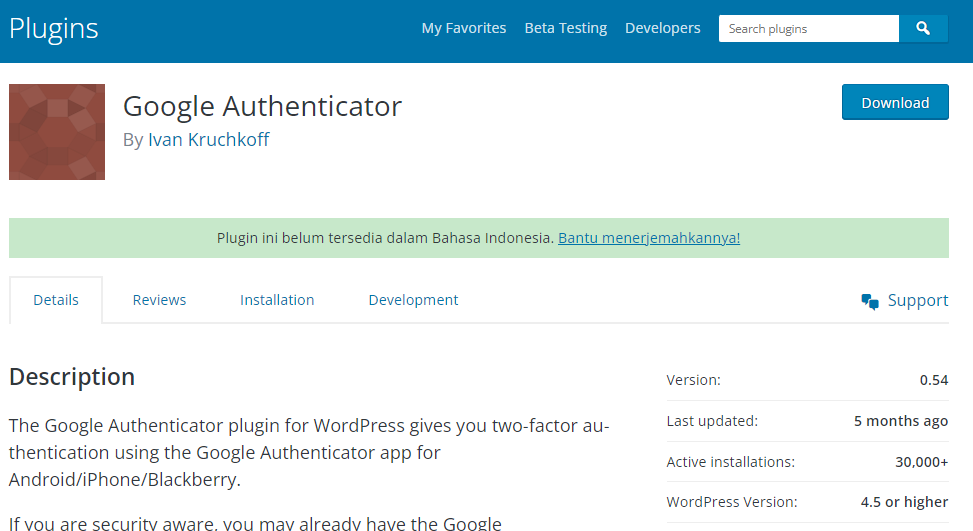The width and height of the screenshot is (973, 531).
Task: Click the 'Last updated:' label
Action: (x=712, y=421)
